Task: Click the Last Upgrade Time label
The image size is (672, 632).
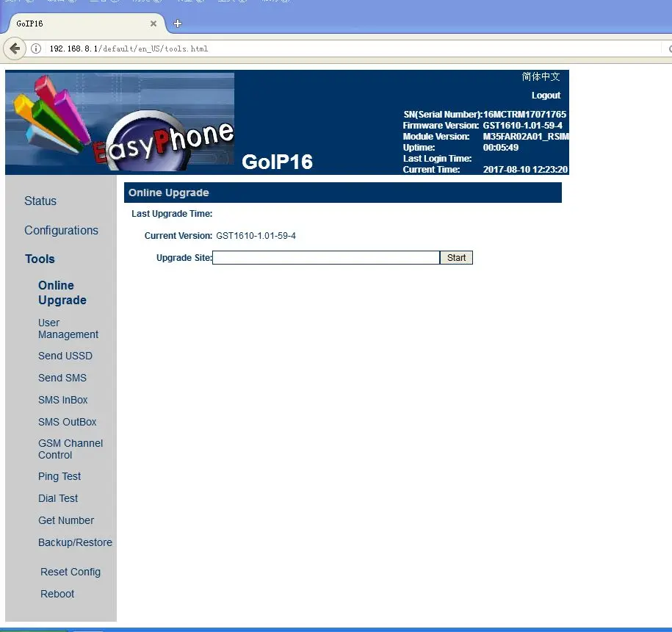Action: pyautogui.click(x=172, y=214)
